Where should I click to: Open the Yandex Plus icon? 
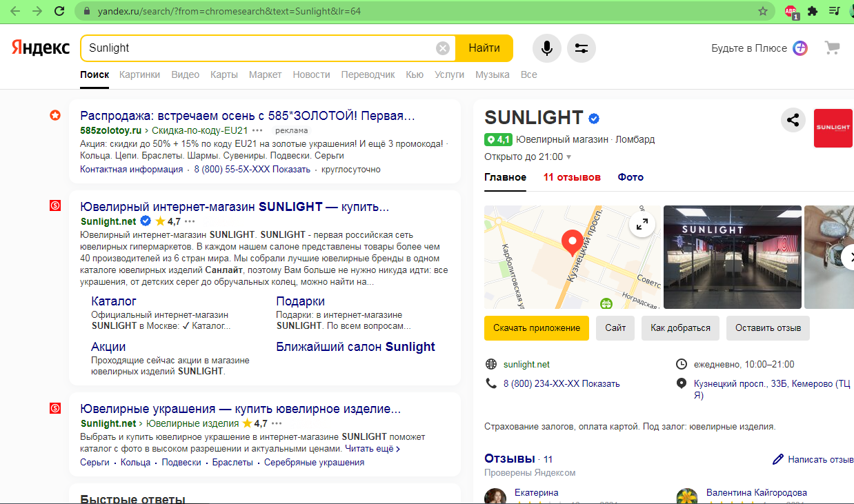800,48
